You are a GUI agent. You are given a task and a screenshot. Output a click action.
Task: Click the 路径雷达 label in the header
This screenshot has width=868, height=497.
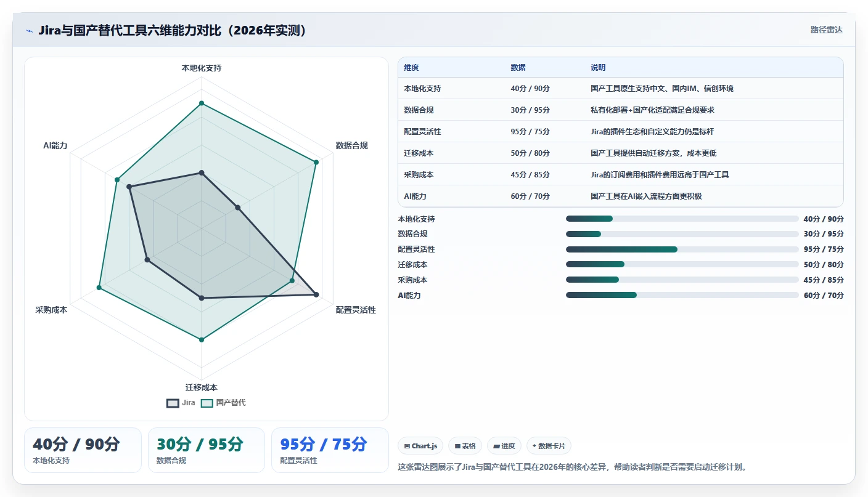pos(826,30)
